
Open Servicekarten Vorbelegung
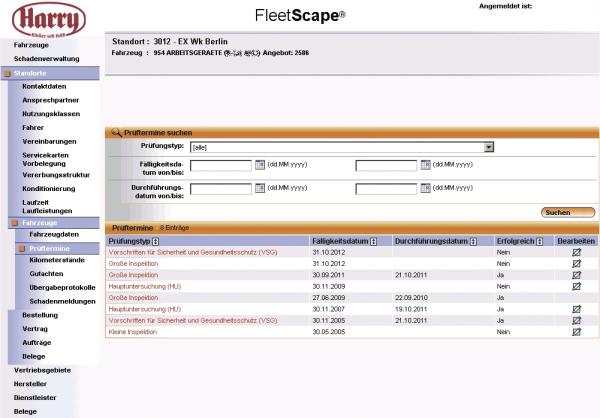click(45, 160)
